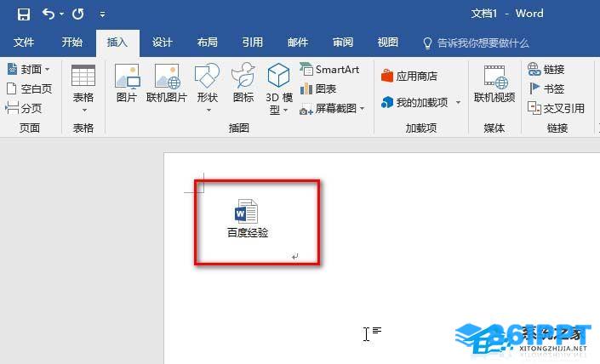Insert a 交叉引用 cross-reference

(x=556, y=109)
